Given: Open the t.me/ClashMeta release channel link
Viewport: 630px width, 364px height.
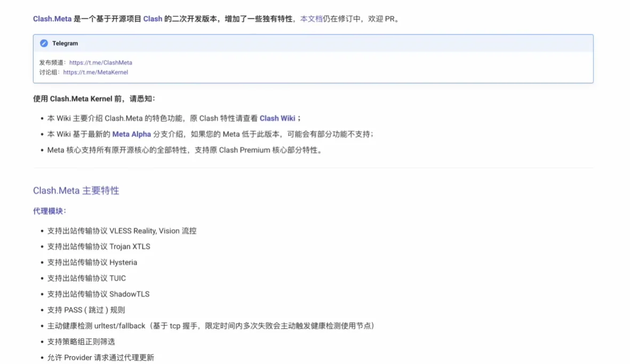Looking at the screenshot, I should point(100,62).
